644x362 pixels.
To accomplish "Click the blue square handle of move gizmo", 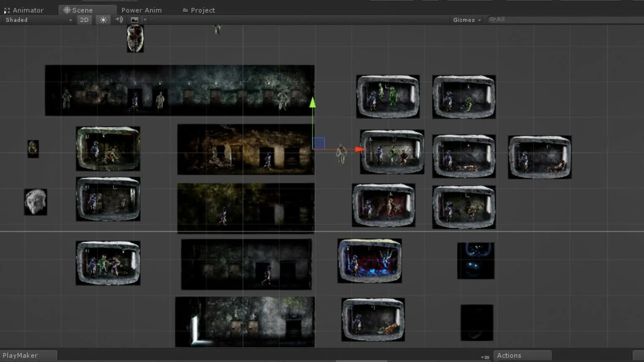I will 319,143.
